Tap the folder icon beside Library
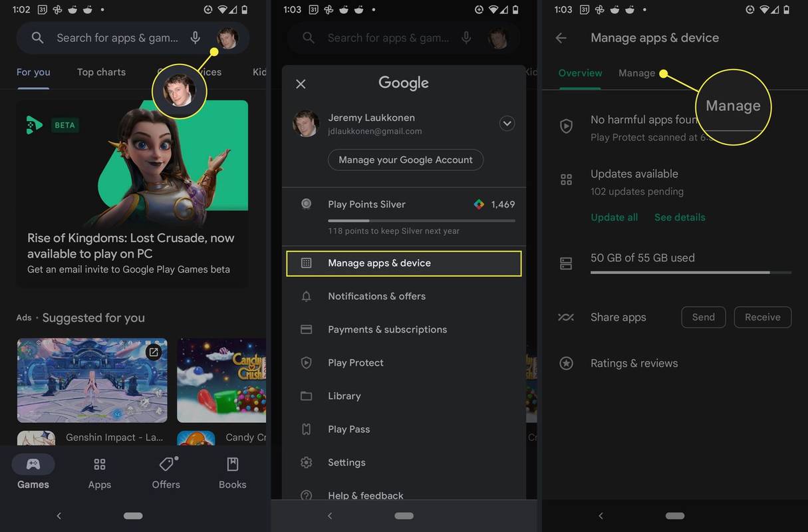The height and width of the screenshot is (532, 808). [x=306, y=396]
